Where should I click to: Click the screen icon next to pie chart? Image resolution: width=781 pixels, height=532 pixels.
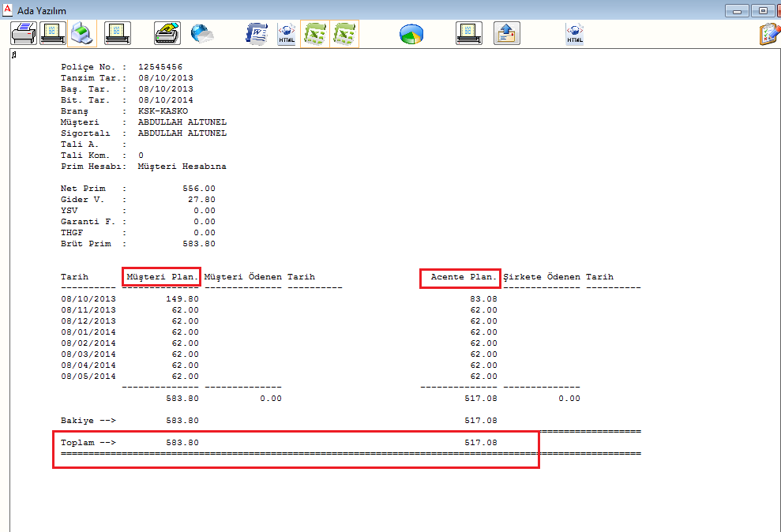(469, 34)
